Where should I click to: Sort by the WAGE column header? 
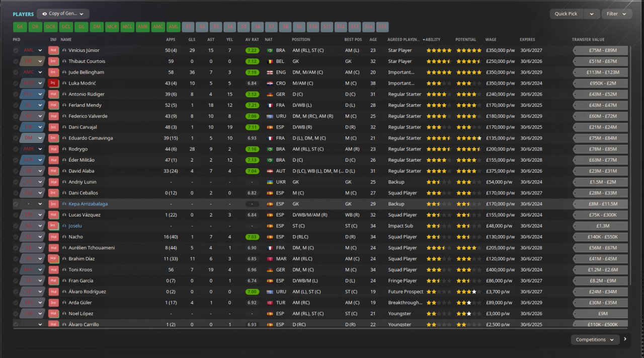point(491,39)
